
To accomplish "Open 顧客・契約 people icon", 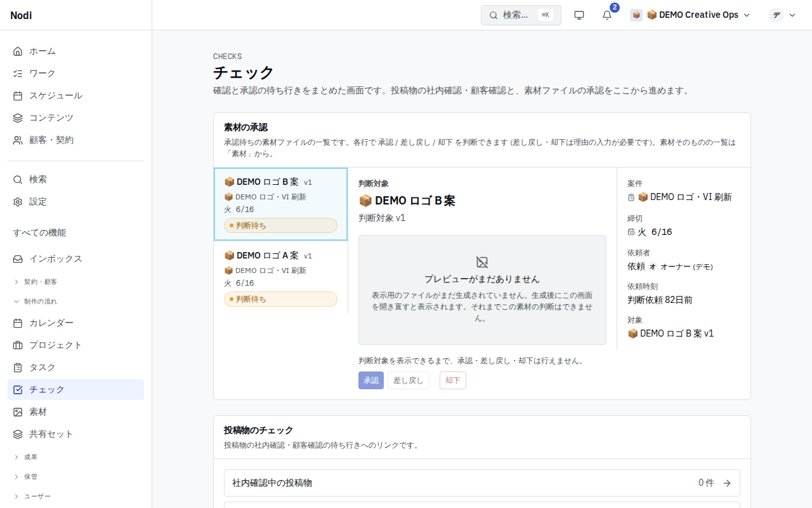I will (18, 140).
